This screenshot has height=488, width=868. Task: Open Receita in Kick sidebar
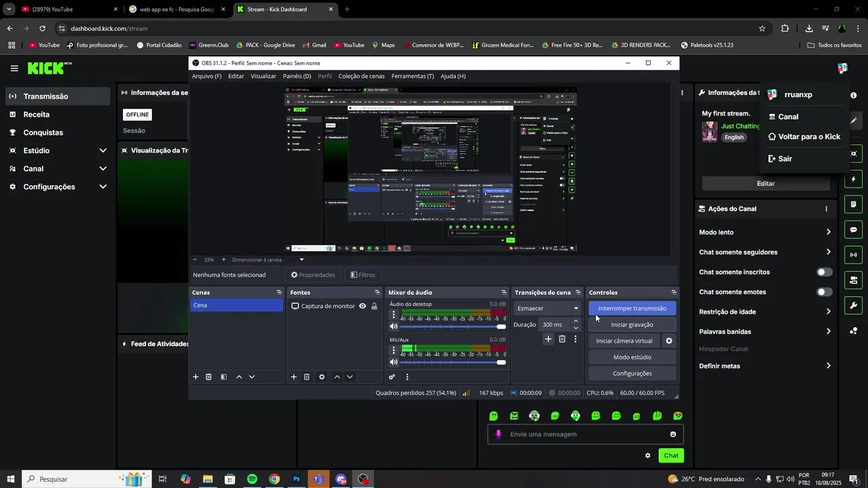coord(57,115)
